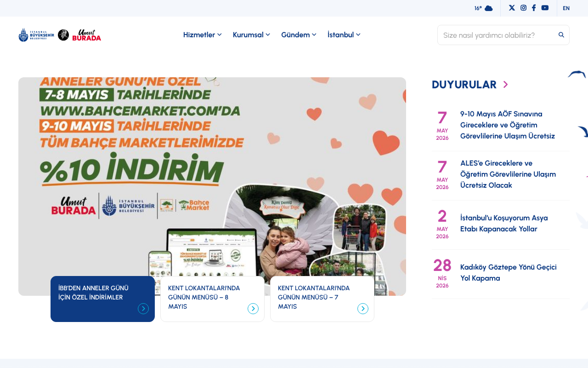588x368 pixels.
Task: Open the Instagram social link
Action: (523, 8)
